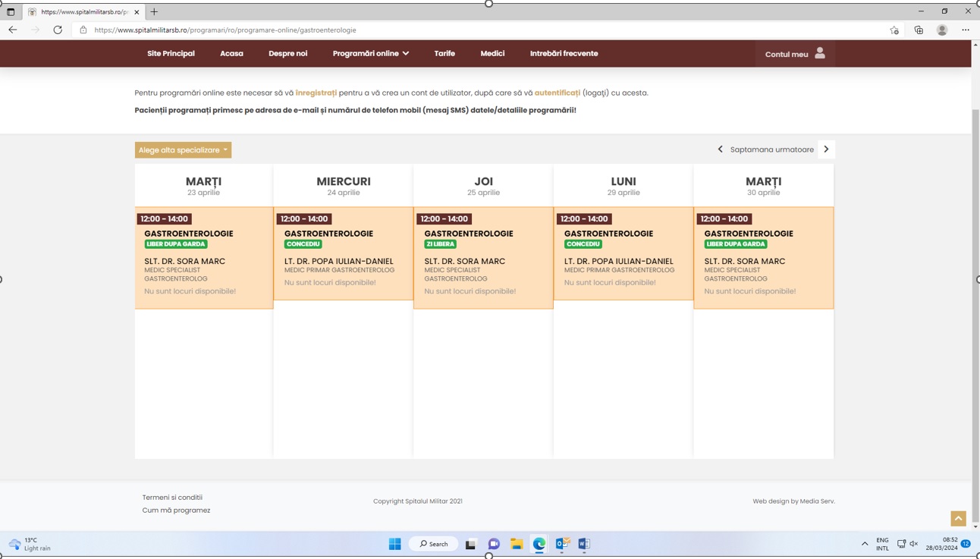Click the browser address bar
The image size is (980, 559).
(455, 30)
